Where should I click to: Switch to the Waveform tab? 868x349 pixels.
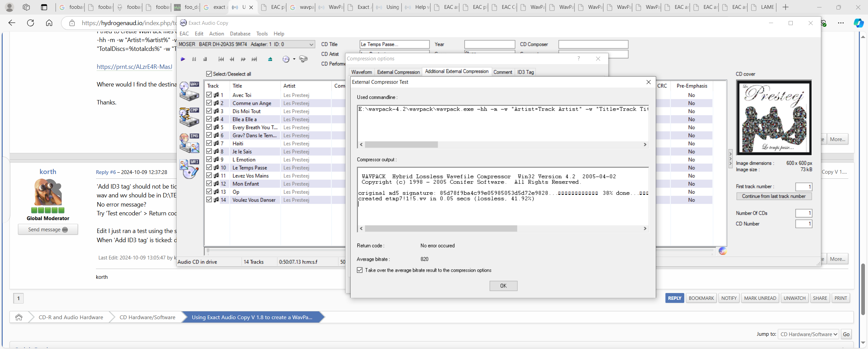(x=361, y=72)
